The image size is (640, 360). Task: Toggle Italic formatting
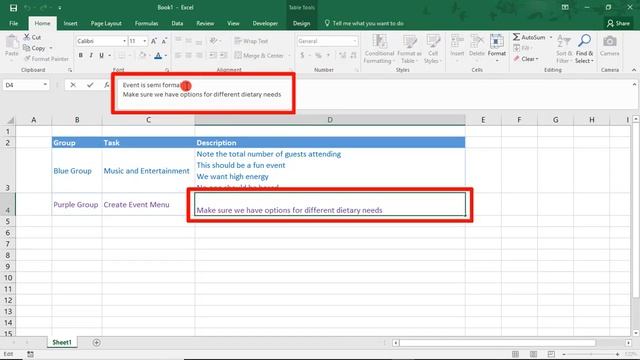(91, 55)
